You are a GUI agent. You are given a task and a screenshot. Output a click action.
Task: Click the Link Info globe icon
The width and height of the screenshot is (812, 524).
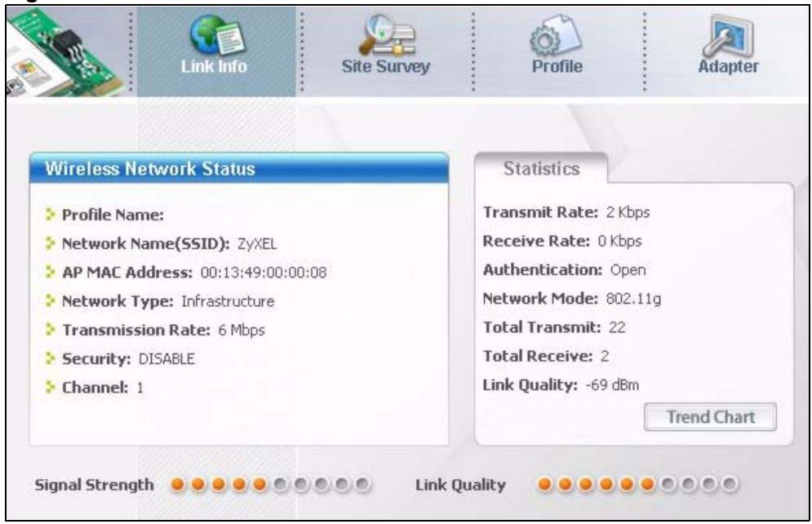tap(217, 35)
